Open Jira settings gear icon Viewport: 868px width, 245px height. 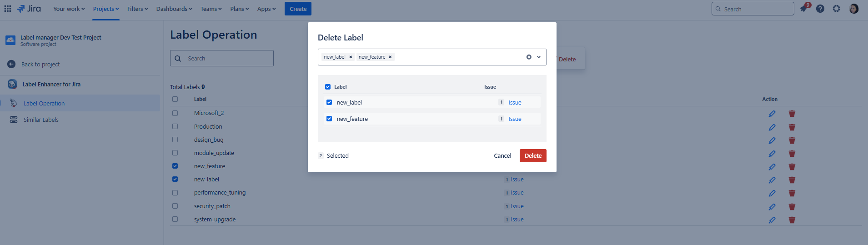point(837,9)
